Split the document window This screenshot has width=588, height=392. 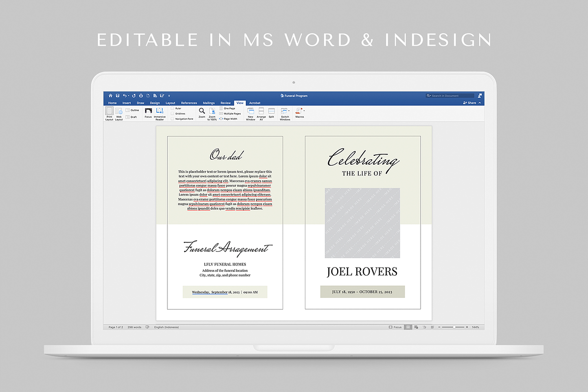tap(271, 113)
